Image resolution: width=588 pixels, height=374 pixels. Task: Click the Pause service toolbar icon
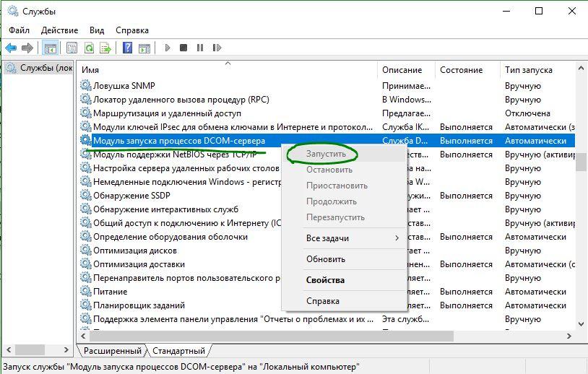click(200, 48)
